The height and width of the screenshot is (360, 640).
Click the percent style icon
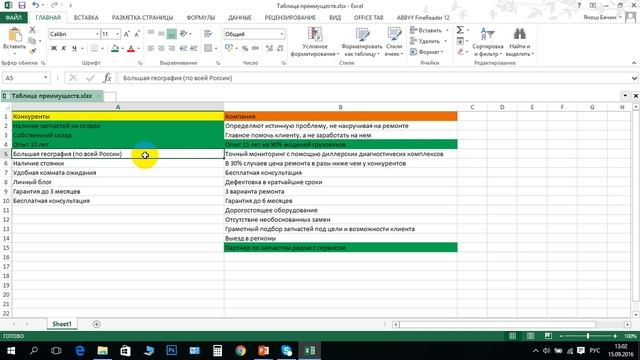(x=245, y=49)
